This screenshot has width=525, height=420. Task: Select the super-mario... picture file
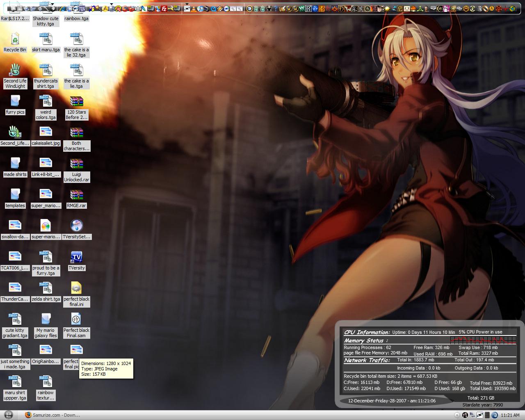tap(46, 229)
